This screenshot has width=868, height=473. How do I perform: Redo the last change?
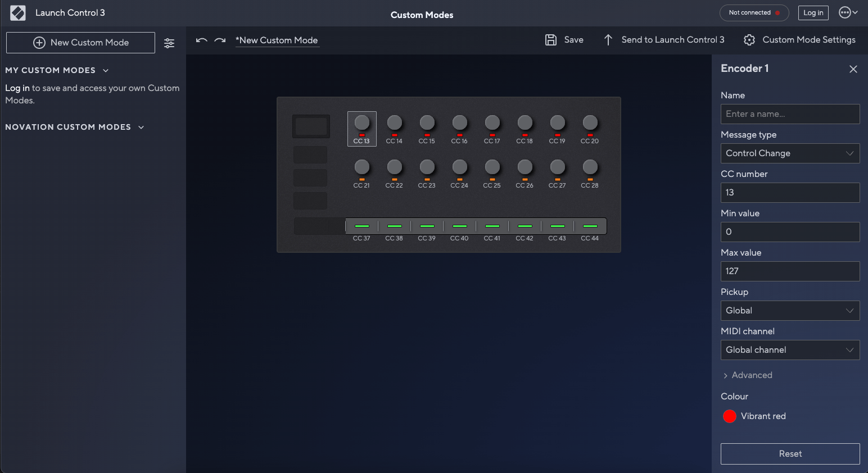220,40
